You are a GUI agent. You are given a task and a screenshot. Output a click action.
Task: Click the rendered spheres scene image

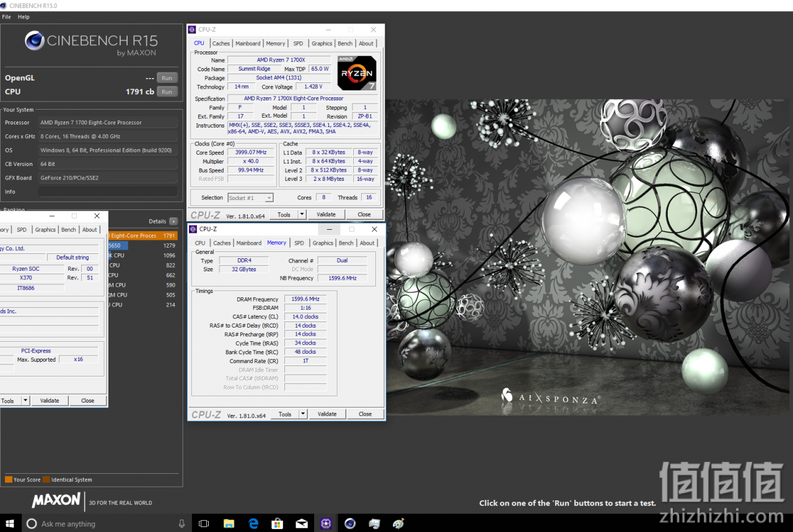(589, 257)
